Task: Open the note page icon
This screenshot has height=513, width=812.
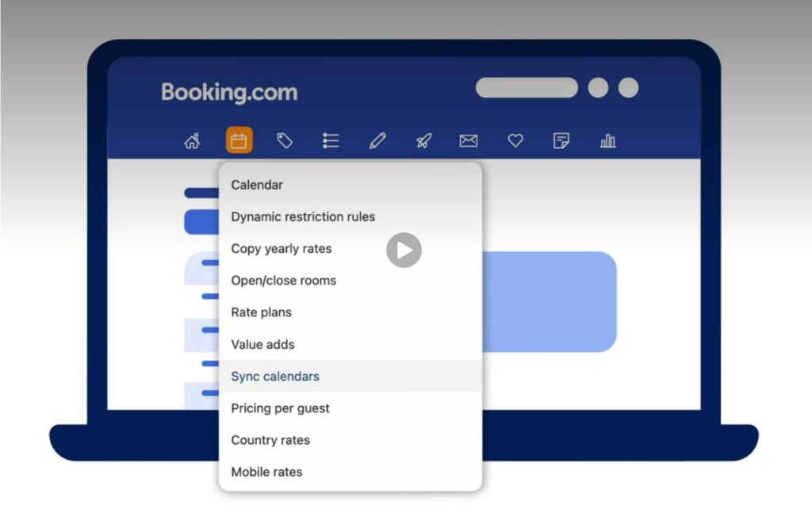Action: coord(561,140)
